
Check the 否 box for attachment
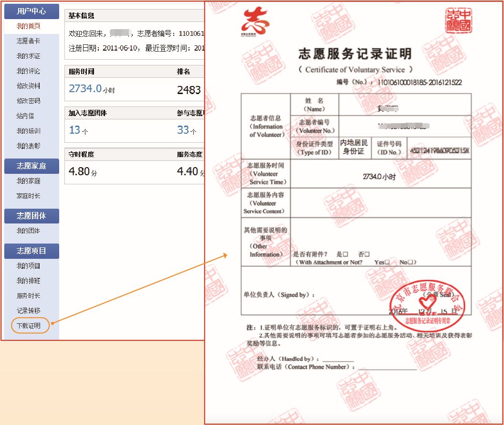point(367,255)
